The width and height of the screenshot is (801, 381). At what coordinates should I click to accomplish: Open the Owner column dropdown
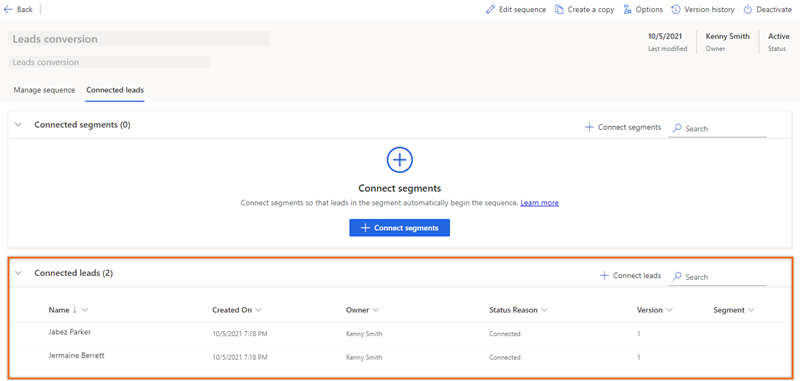[x=375, y=310]
